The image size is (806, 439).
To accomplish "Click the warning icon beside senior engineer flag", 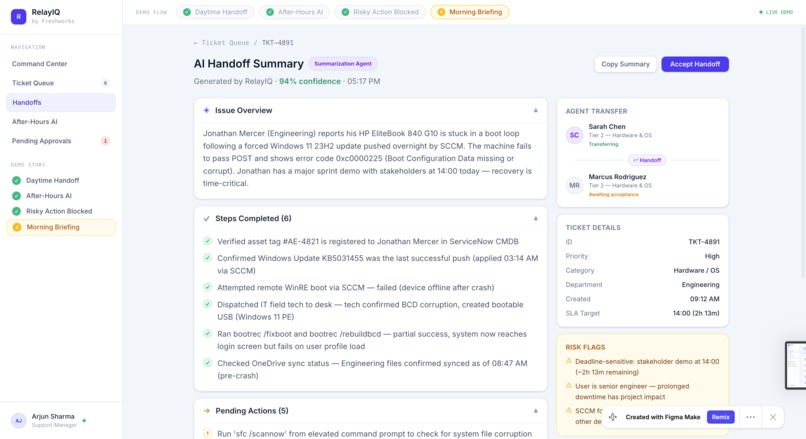I will click(x=569, y=386).
